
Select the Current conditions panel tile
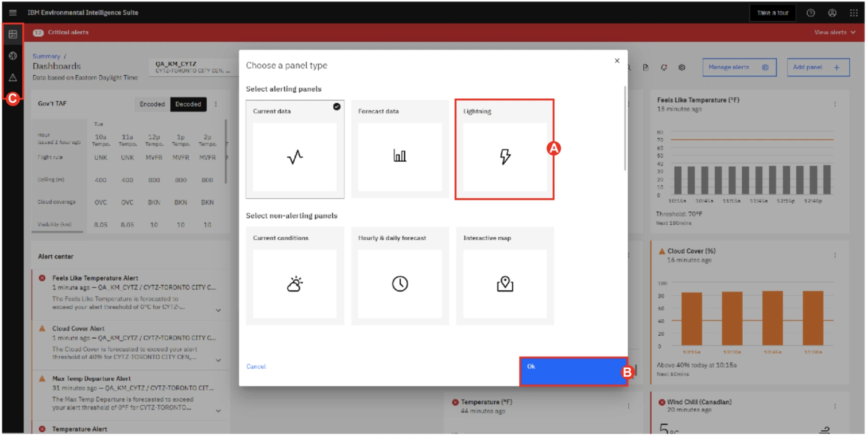pos(295,276)
